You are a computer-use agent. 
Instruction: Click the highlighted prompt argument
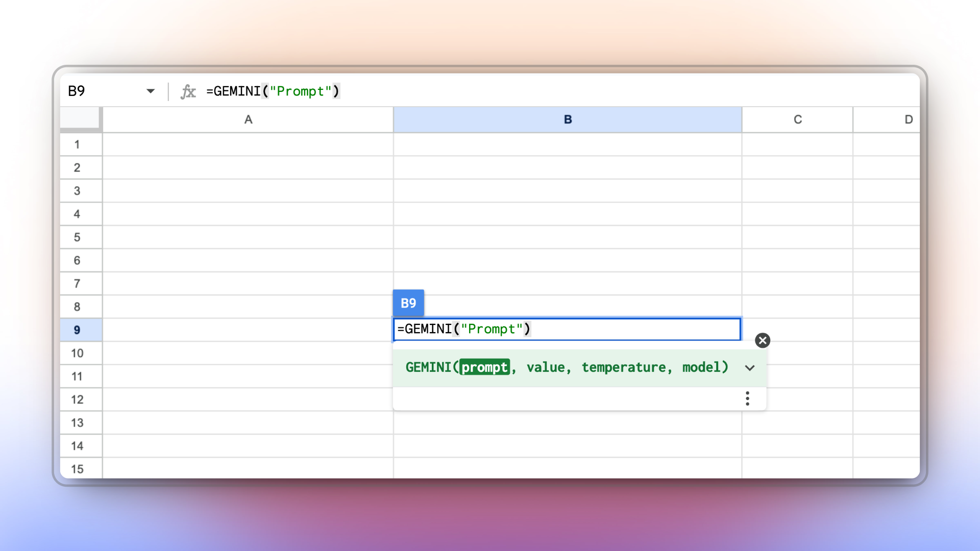484,367
